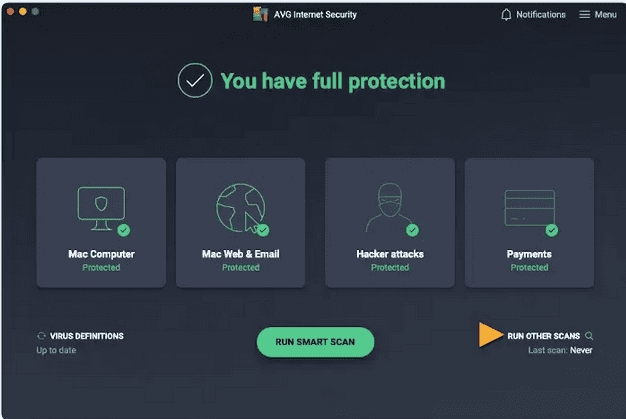The width and height of the screenshot is (626, 419).
Task: Click the 'AVG Internet Security' window title
Action: pos(315,14)
